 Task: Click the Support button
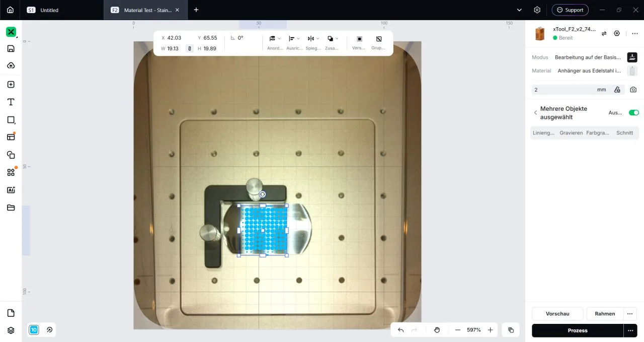[570, 10]
